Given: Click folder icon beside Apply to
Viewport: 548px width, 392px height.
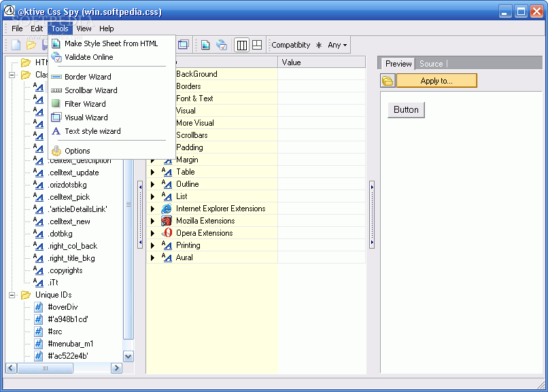Looking at the screenshot, I should 388,81.
